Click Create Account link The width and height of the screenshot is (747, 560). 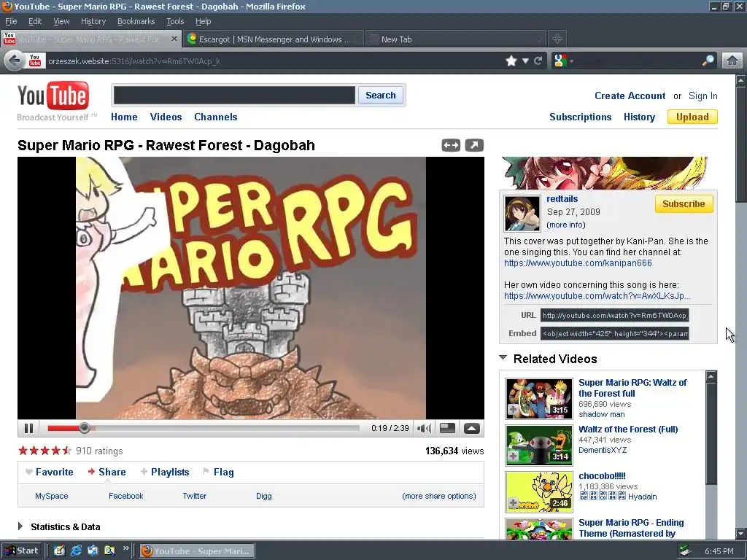tap(630, 96)
